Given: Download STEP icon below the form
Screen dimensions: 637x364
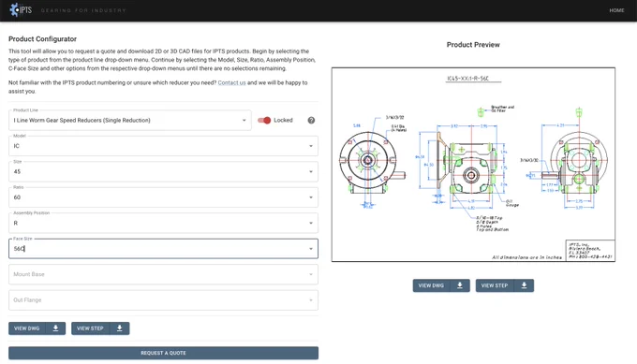Looking at the screenshot, I should click(x=120, y=328).
